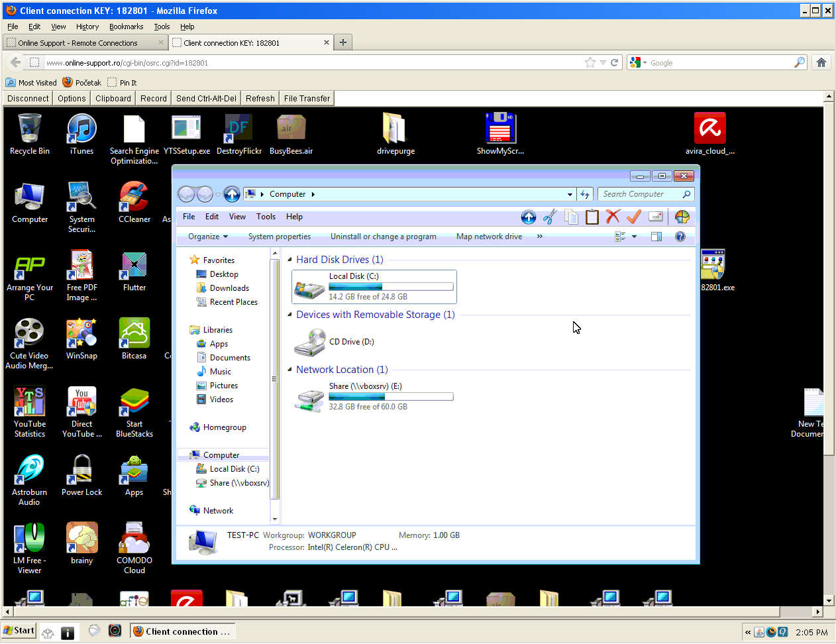Select the iTunes desktop icon
The width and height of the screenshot is (836, 644).
point(81,130)
